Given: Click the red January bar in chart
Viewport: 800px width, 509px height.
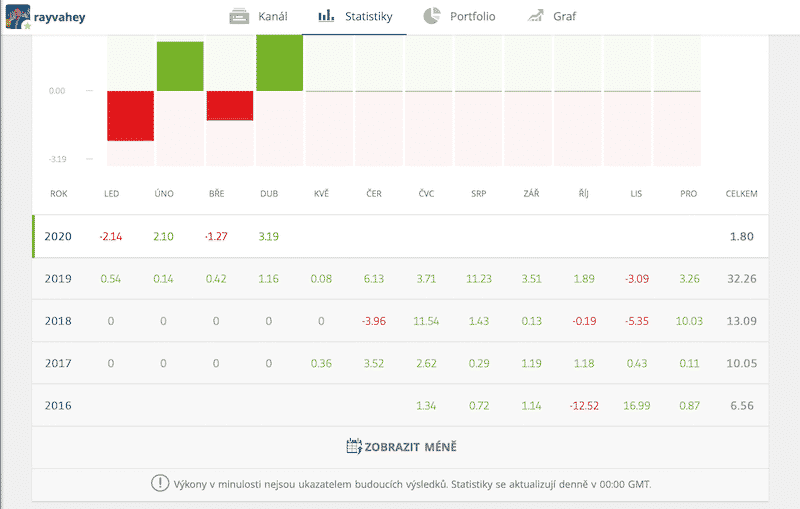Looking at the screenshot, I should coord(130,115).
